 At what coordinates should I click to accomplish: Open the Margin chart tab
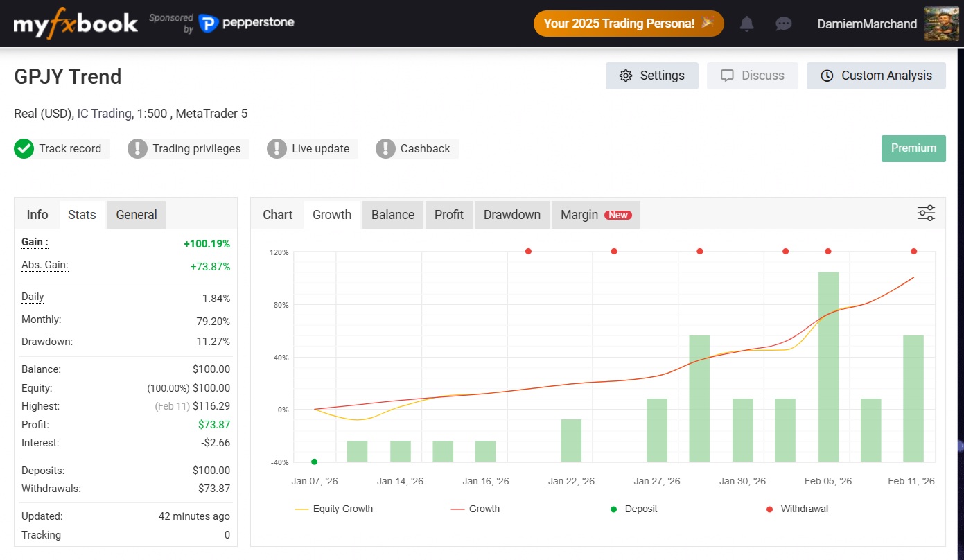pyautogui.click(x=595, y=215)
